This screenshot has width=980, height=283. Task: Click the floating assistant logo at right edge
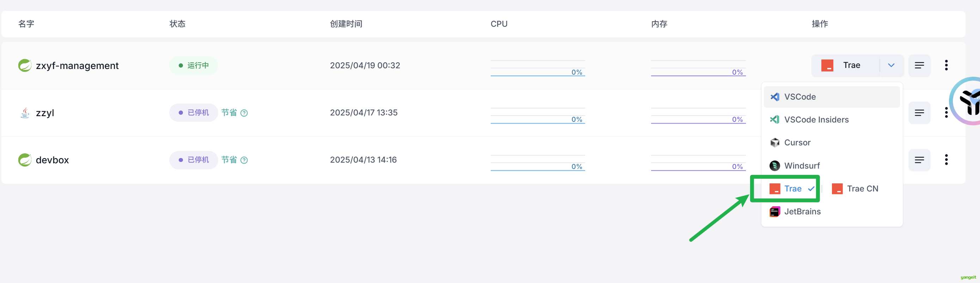pos(965,101)
